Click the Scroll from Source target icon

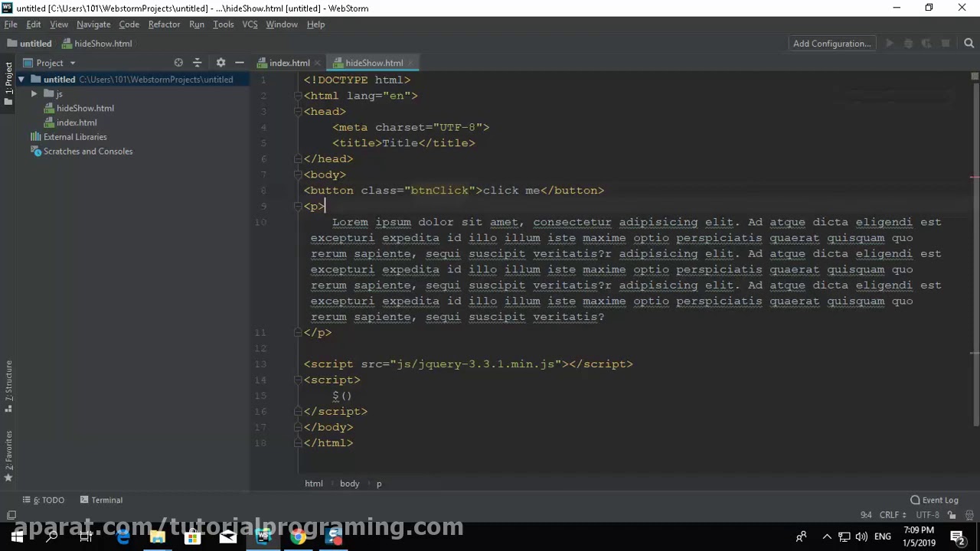tap(178, 63)
